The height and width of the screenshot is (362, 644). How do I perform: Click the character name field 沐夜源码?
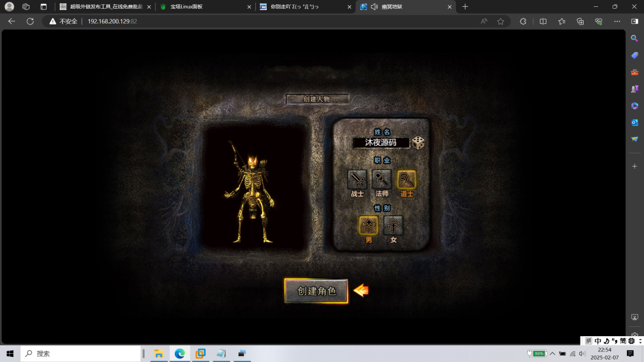[380, 143]
